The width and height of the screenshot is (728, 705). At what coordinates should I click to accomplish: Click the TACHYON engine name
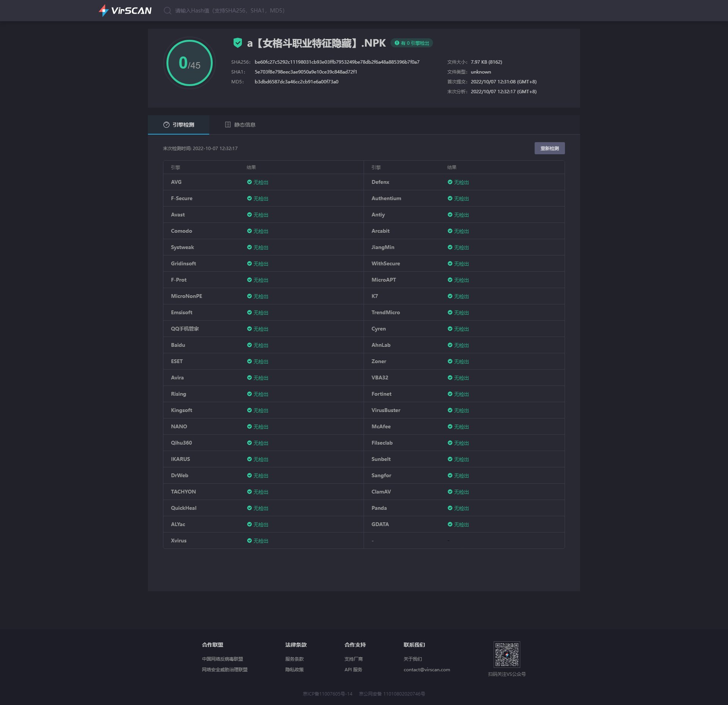pyautogui.click(x=184, y=492)
